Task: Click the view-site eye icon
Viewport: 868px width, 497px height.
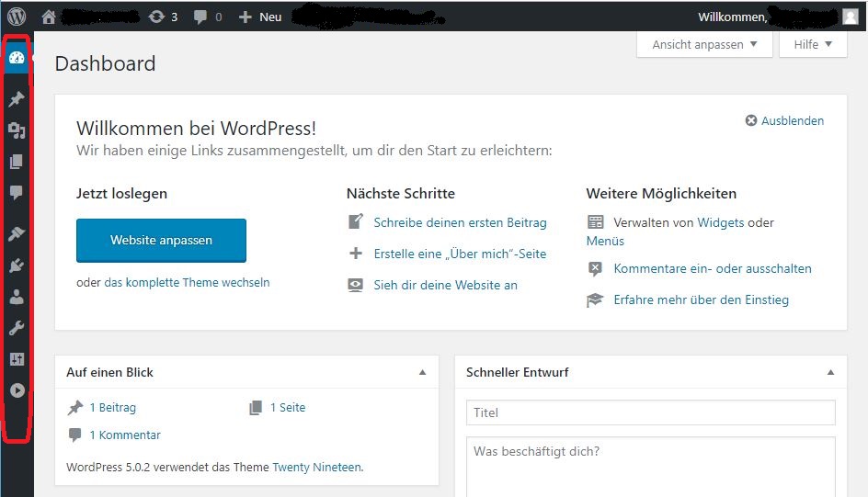Action: [356, 285]
